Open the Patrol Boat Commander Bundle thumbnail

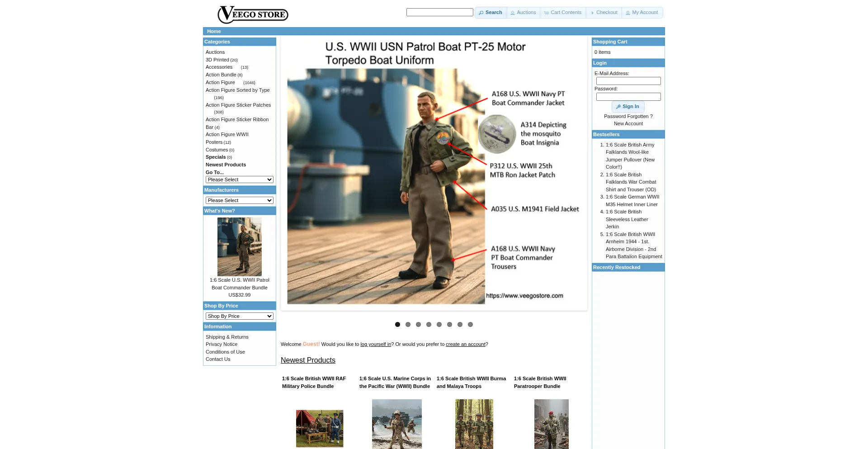(x=239, y=247)
